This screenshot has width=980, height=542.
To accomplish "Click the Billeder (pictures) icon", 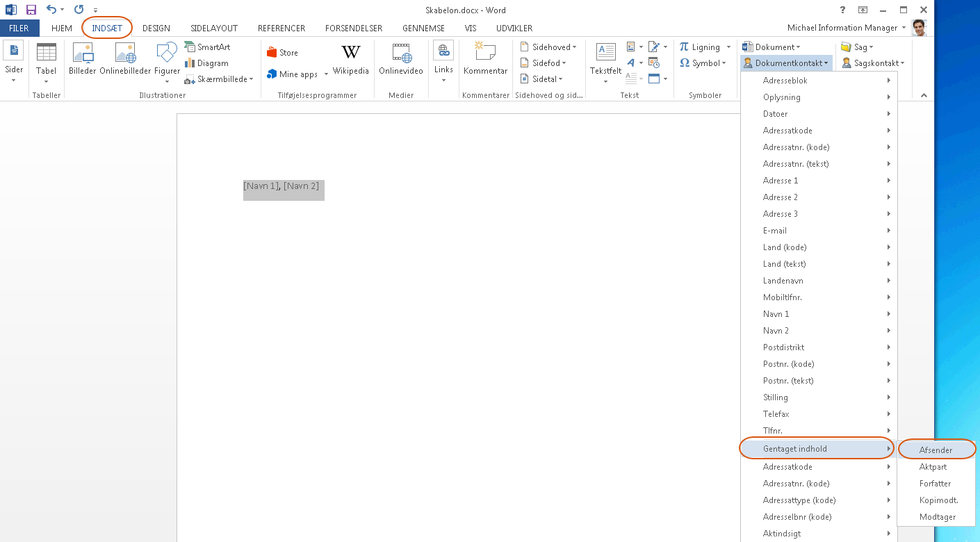I will (82, 54).
